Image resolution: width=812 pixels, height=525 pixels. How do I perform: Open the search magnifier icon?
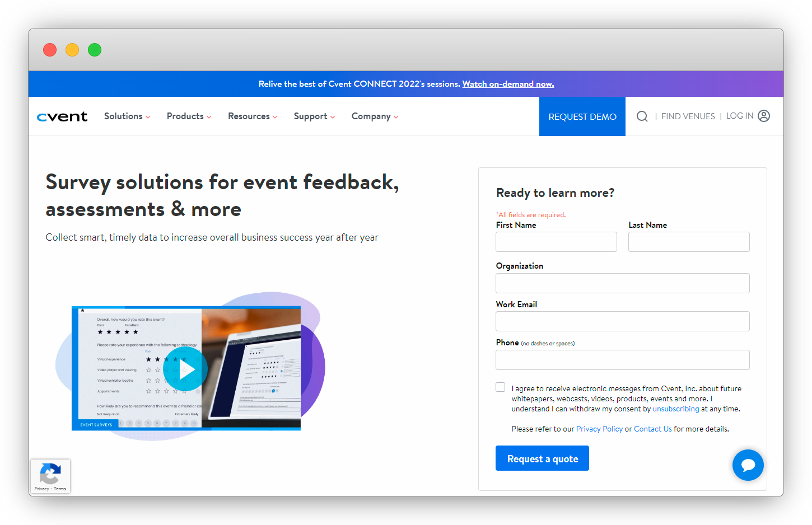pos(642,116)
